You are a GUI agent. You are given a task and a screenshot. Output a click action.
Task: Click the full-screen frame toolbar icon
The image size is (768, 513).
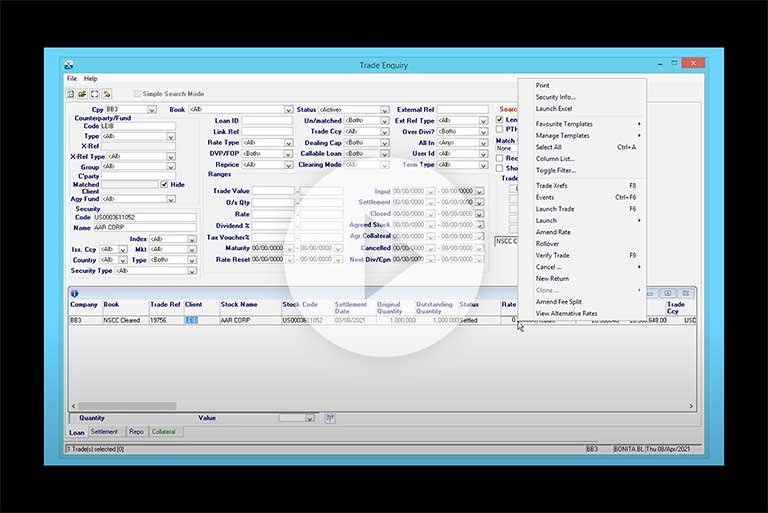coord(95,94)
